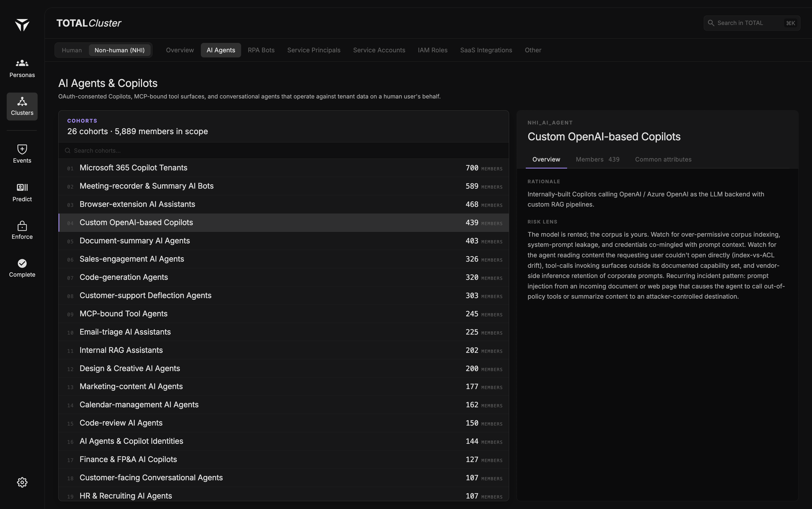The image size is (812, 509).
Task: Open Personas from the sidebar
Action: [22, 68]
